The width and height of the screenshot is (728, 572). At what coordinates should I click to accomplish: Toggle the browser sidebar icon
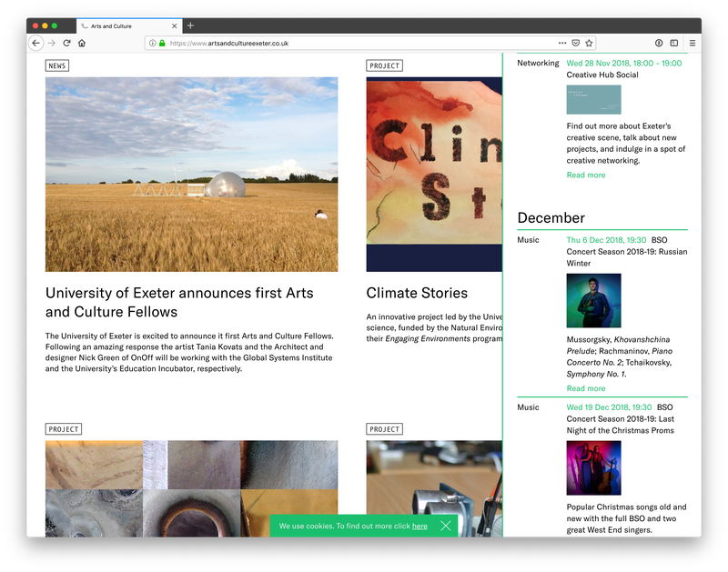point(674,43)
